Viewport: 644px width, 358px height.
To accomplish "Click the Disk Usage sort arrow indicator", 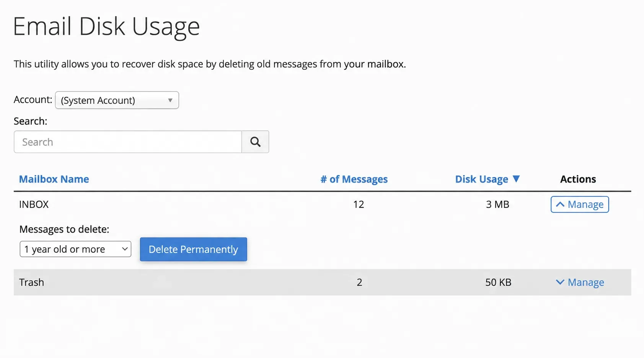I will 516,179.
